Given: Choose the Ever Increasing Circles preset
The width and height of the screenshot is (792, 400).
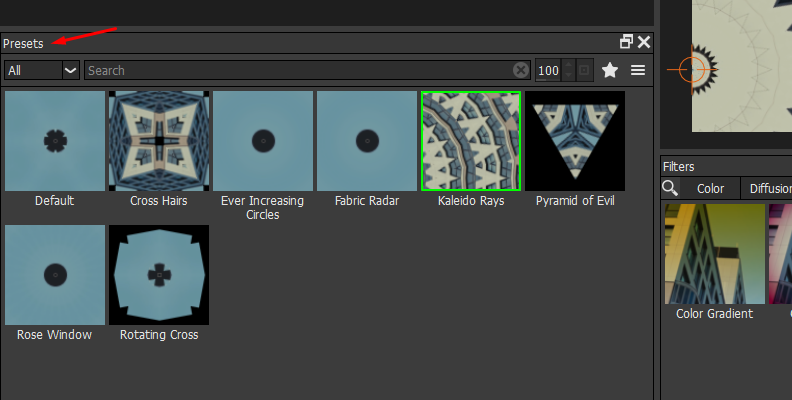Looking at the screenshot, I should click(x=263, y=141).
